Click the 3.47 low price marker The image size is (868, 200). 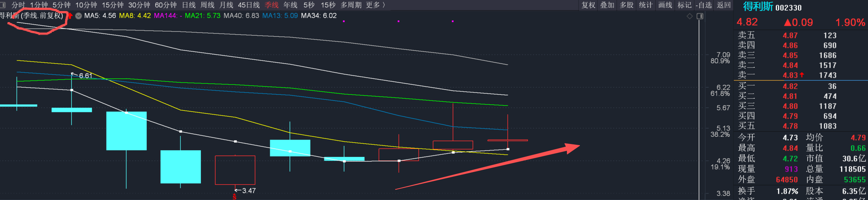click(249, 190)
